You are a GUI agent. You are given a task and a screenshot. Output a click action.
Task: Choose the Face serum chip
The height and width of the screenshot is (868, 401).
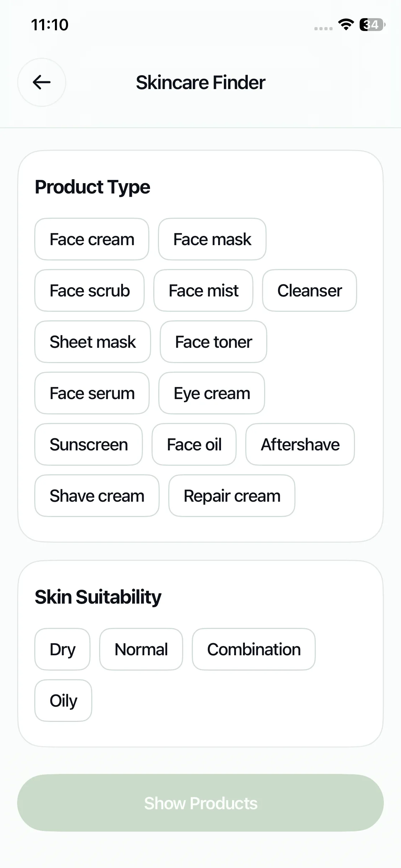pyautogui.click(x=92, y=393)
